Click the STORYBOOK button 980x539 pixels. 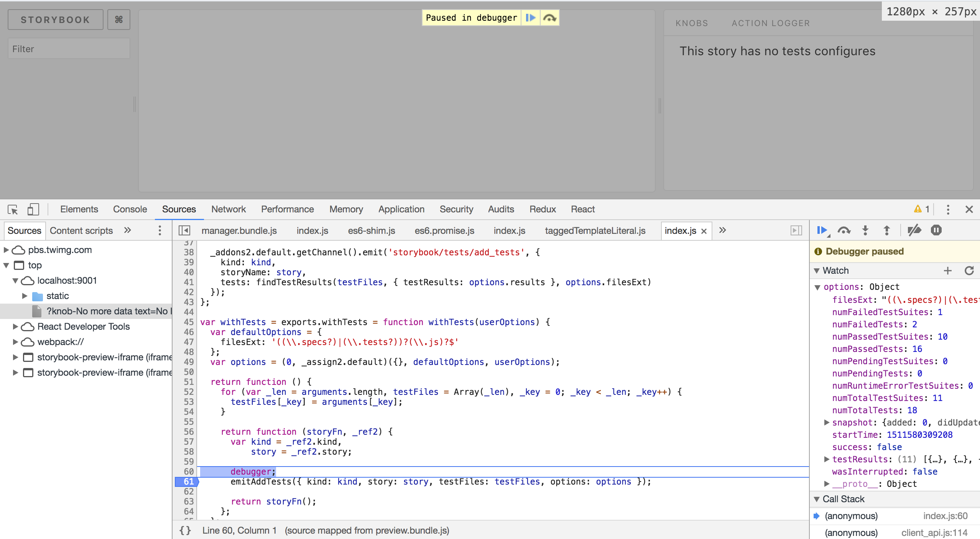click(x=56, y=20)
